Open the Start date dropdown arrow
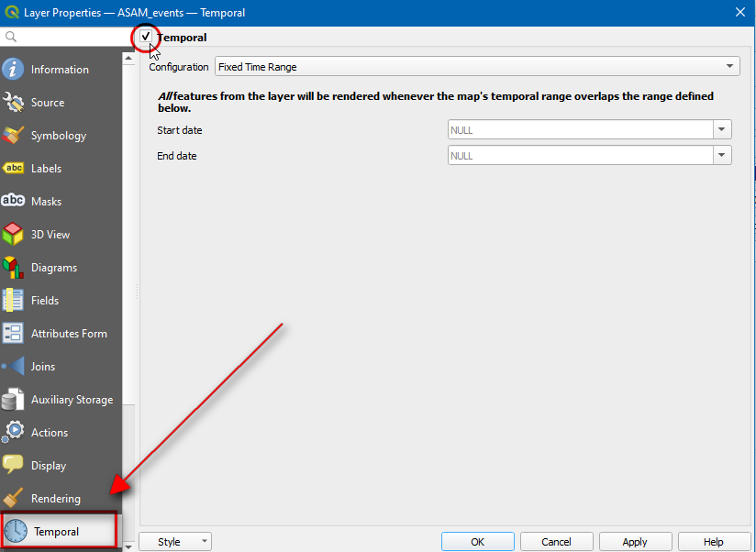Screen dimensions: 756x552 (x=723, y=130)
